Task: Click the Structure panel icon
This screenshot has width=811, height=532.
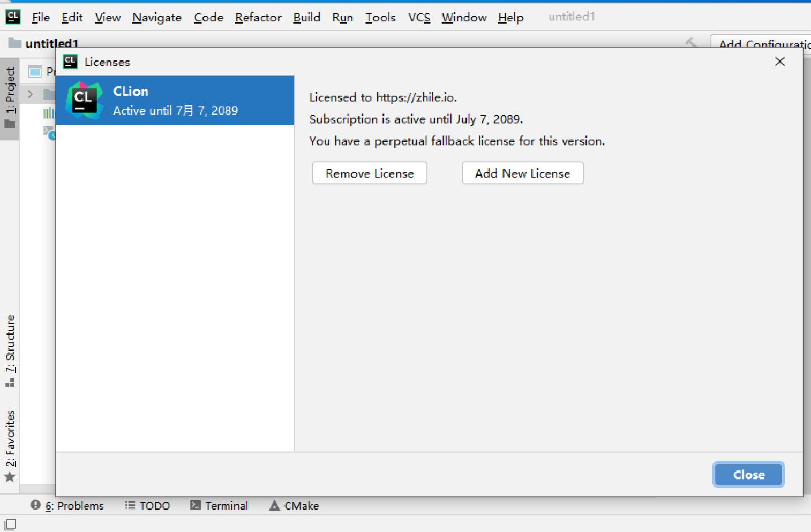Action: point(10,383)
